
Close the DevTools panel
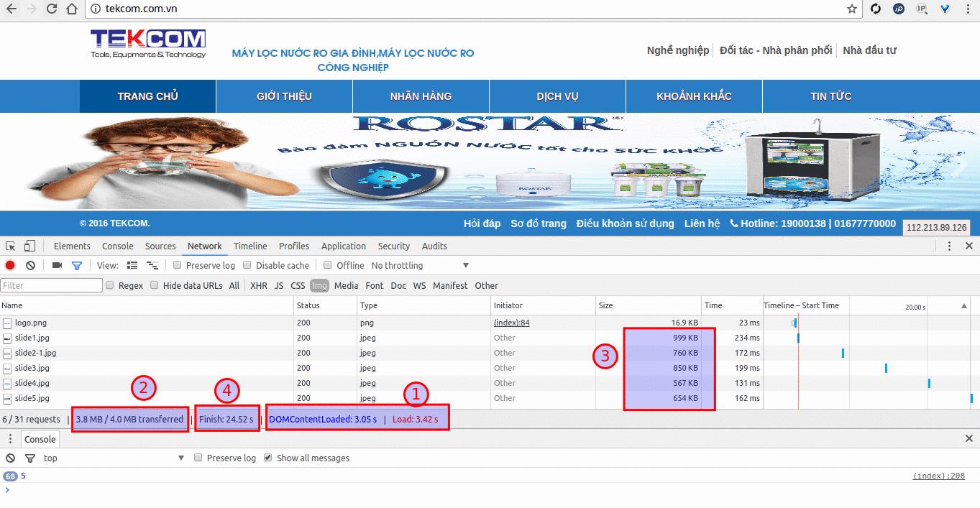pyautogui.click(x=968, y=246)
